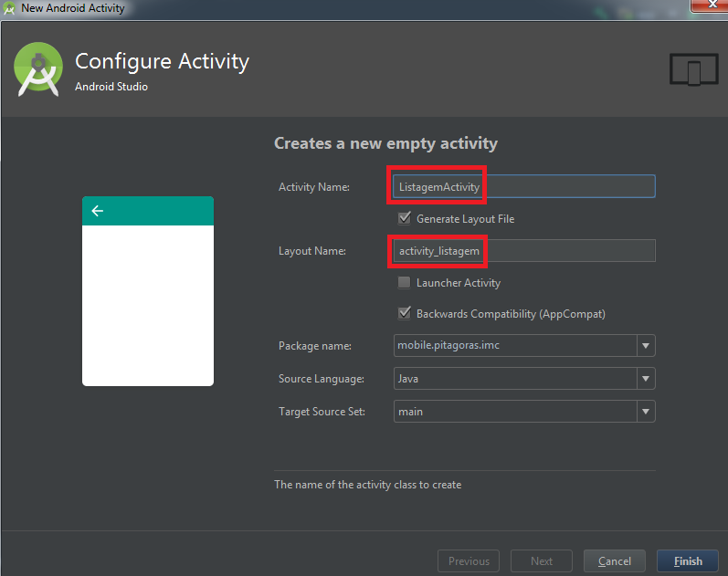Click the empty activity preview thumbnail
Screen dimensions: 728x576
[148, 301]
